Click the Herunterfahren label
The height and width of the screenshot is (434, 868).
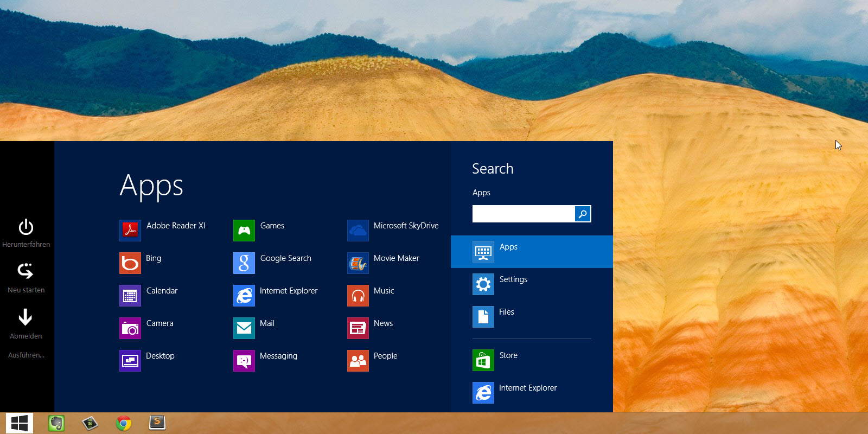(26, 245)
